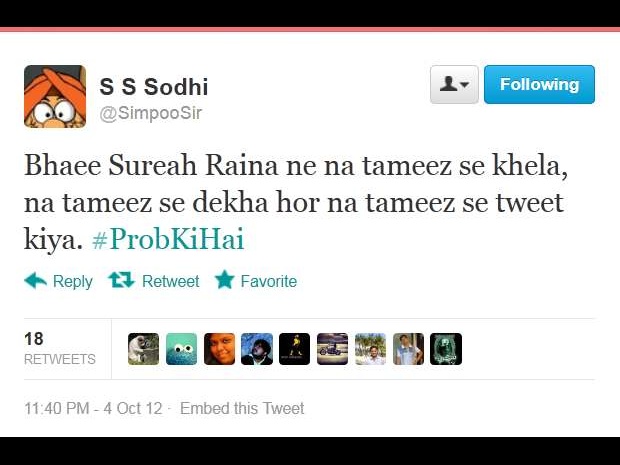Click the reply arrow icon
620x465 pixels.
(x=36, y=281)
